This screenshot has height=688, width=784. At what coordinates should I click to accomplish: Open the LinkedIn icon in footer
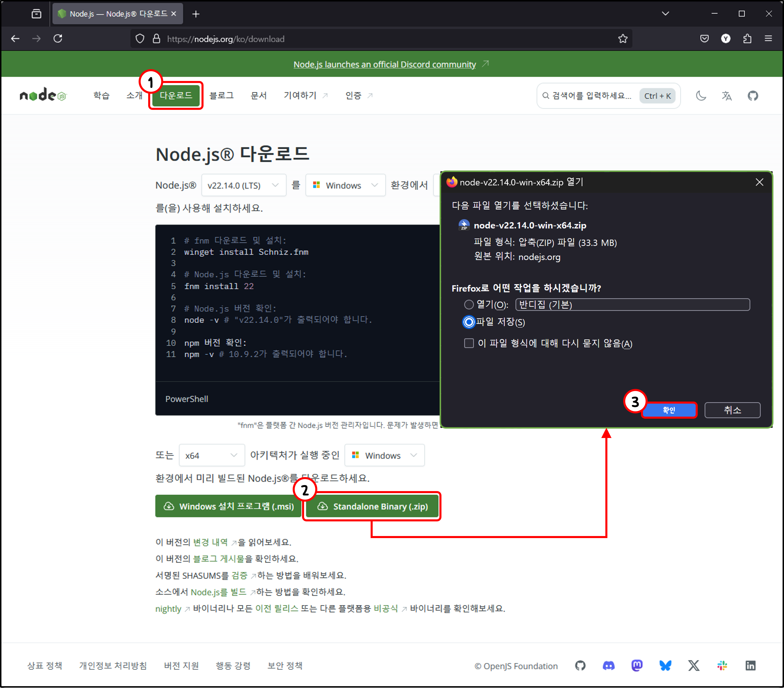coord(750,666)
